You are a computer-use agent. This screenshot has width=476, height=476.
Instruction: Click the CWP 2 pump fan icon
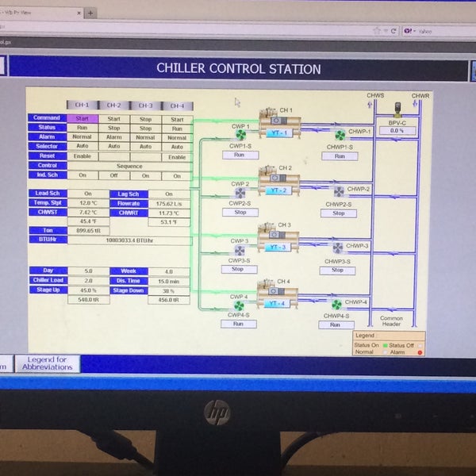(240, 191)
